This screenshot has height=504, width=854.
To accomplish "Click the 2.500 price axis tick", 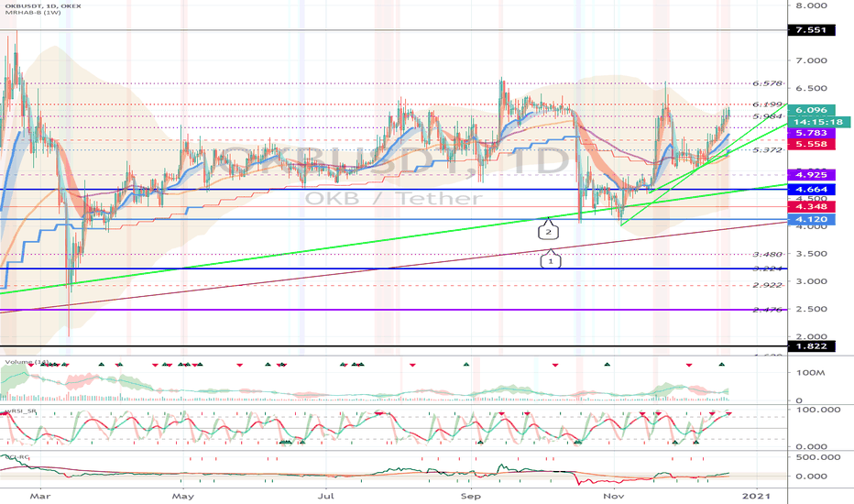I will coord(812,309).
